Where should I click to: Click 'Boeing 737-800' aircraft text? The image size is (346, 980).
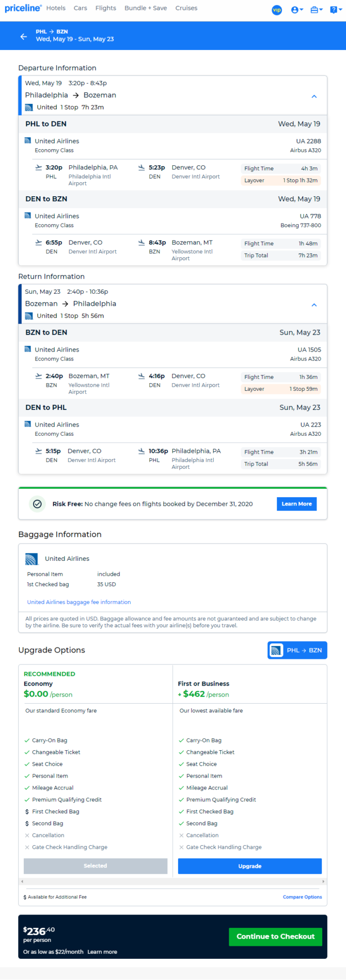300,225
